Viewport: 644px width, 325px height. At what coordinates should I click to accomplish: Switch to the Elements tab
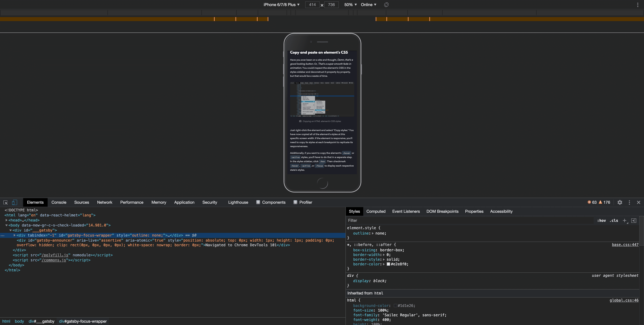[x=35, y=202]
